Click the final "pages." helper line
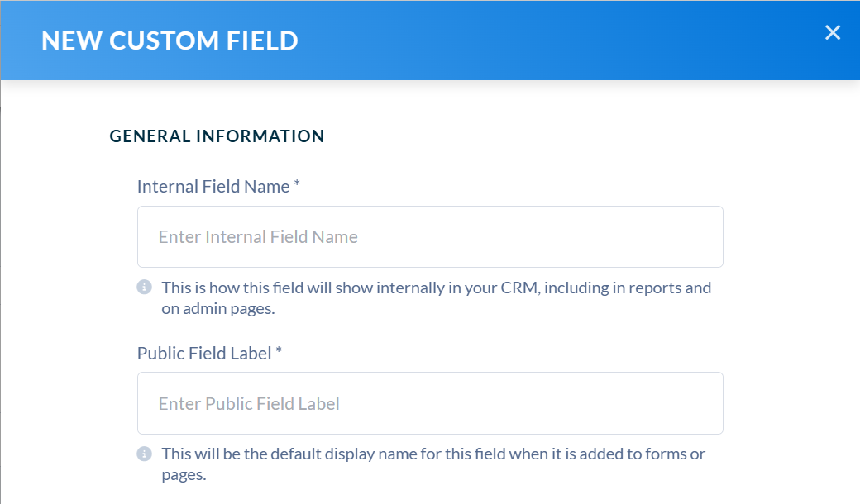860x504 pixels. (x=184, y=475)
